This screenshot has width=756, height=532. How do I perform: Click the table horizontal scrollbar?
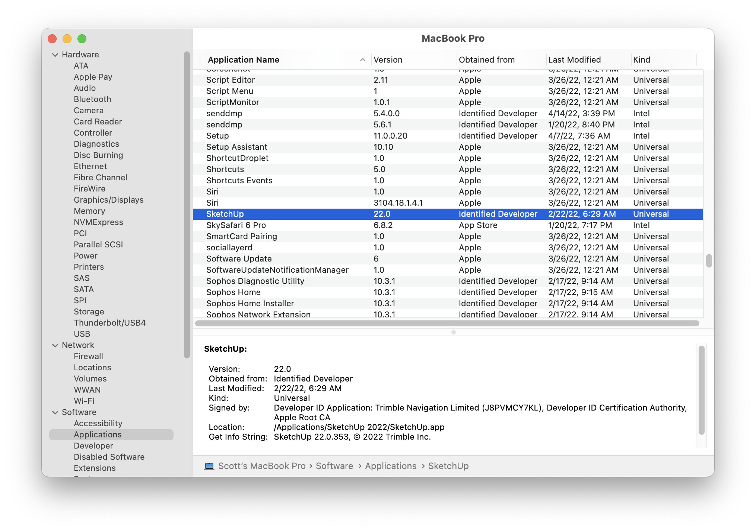[447, 323]
